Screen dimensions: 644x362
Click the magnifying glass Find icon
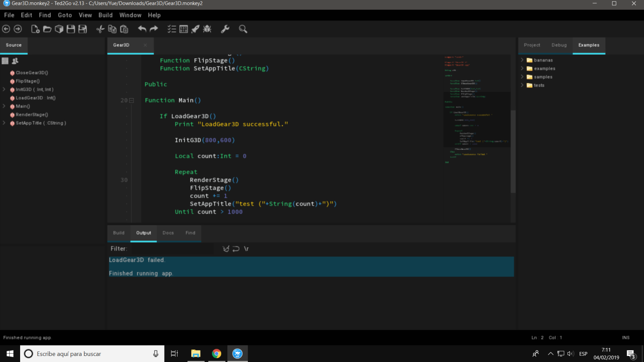coord(243,29)
